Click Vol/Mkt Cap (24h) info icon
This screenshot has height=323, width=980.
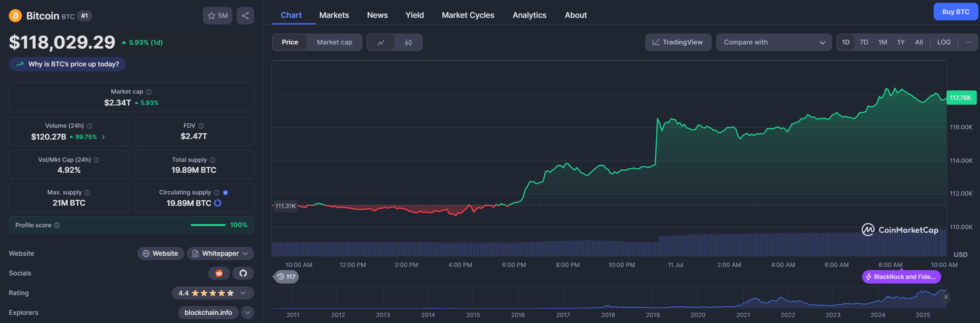pos(96,160)
